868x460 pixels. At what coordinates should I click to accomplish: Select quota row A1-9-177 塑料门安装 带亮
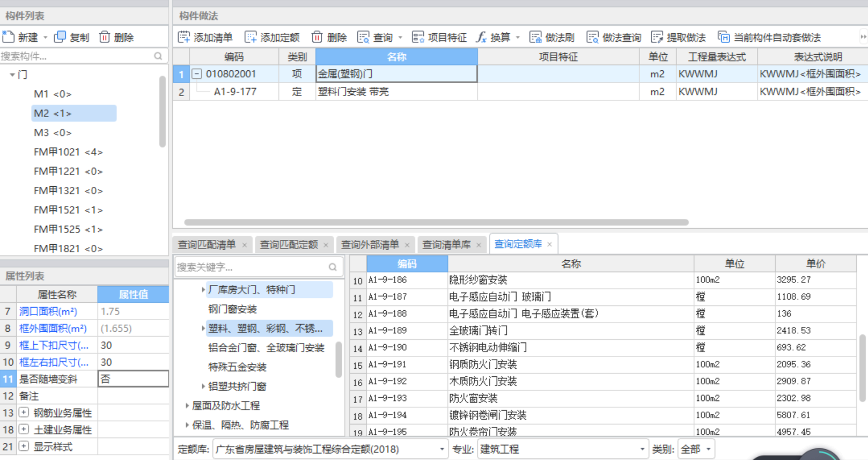coord(520,92)
